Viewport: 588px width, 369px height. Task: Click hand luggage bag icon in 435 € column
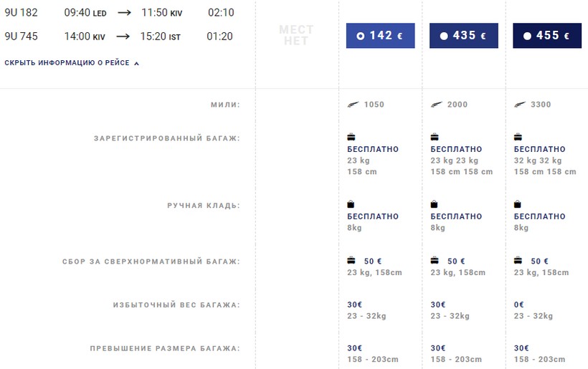[435, 204]
